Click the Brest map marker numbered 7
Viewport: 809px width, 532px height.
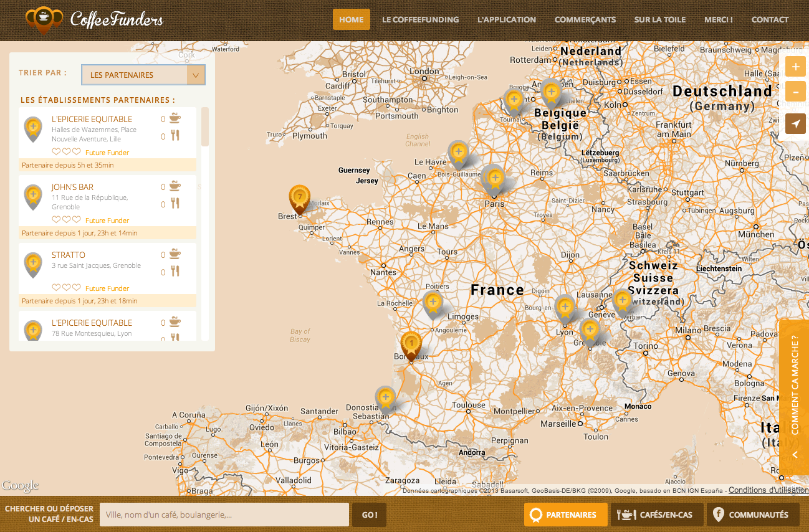coord(300,199)
